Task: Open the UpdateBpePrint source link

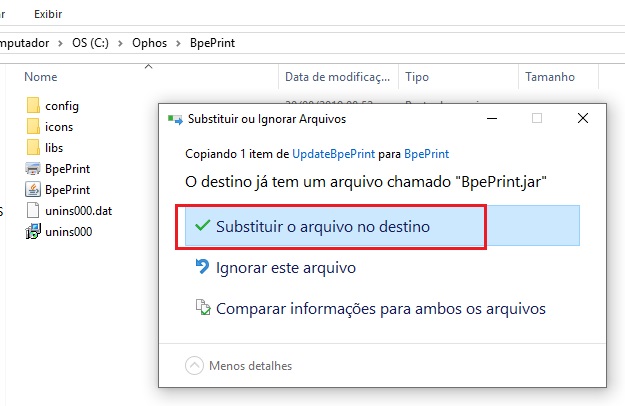Action: point(333,154)
